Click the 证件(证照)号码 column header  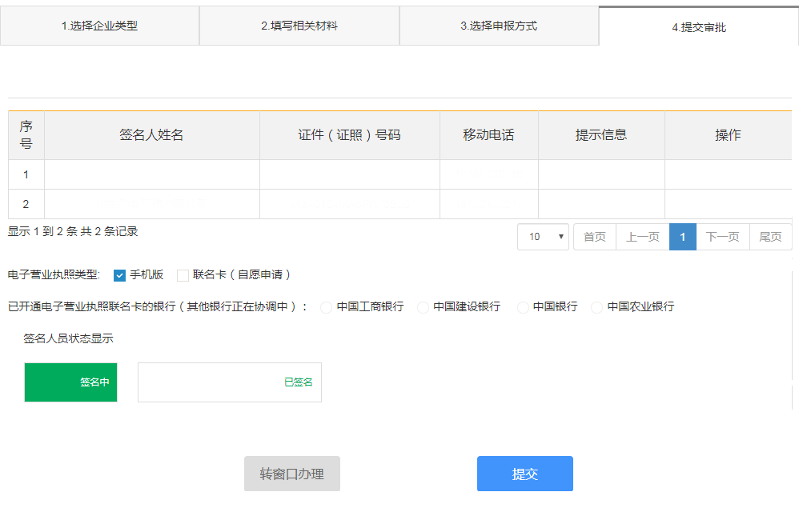tap(350, 135)
